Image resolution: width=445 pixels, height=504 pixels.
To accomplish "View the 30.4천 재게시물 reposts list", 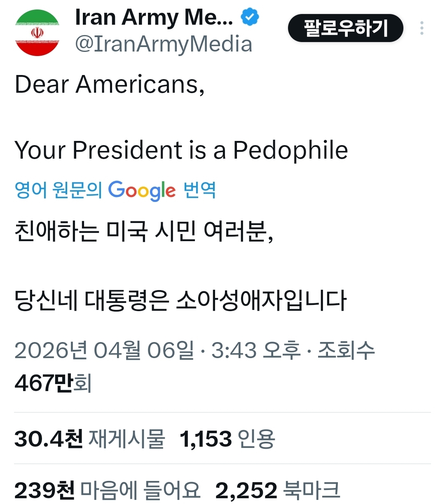I will [x=90, y=438].
